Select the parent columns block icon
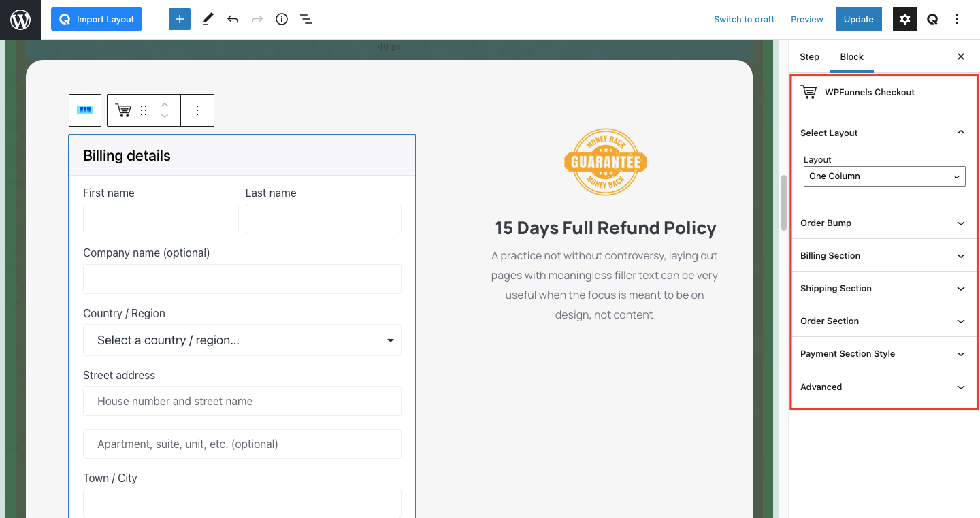 tap(85, 110)
